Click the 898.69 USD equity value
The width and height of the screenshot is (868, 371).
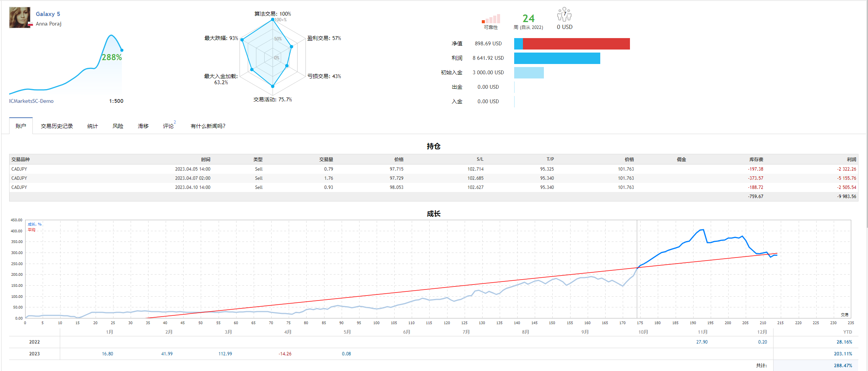tap(488, 43)
